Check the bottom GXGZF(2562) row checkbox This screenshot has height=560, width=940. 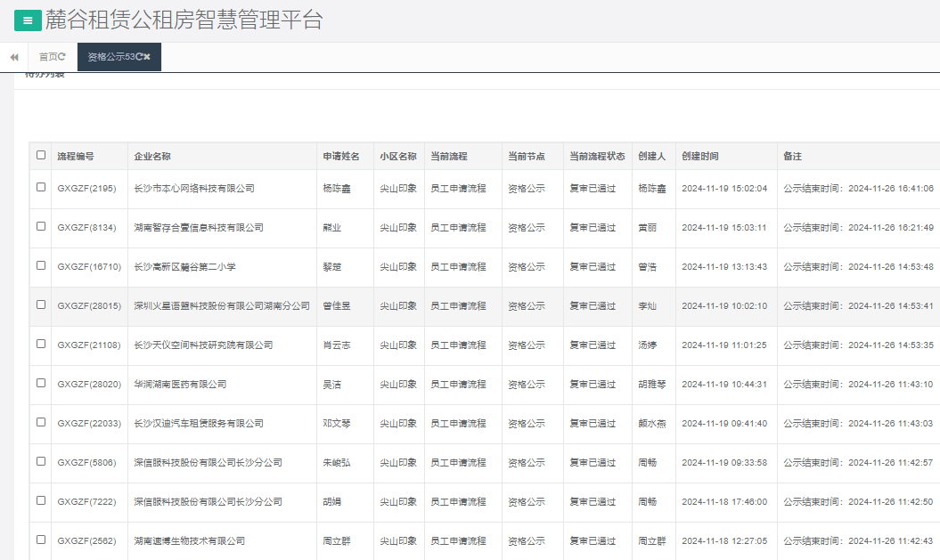40,540
